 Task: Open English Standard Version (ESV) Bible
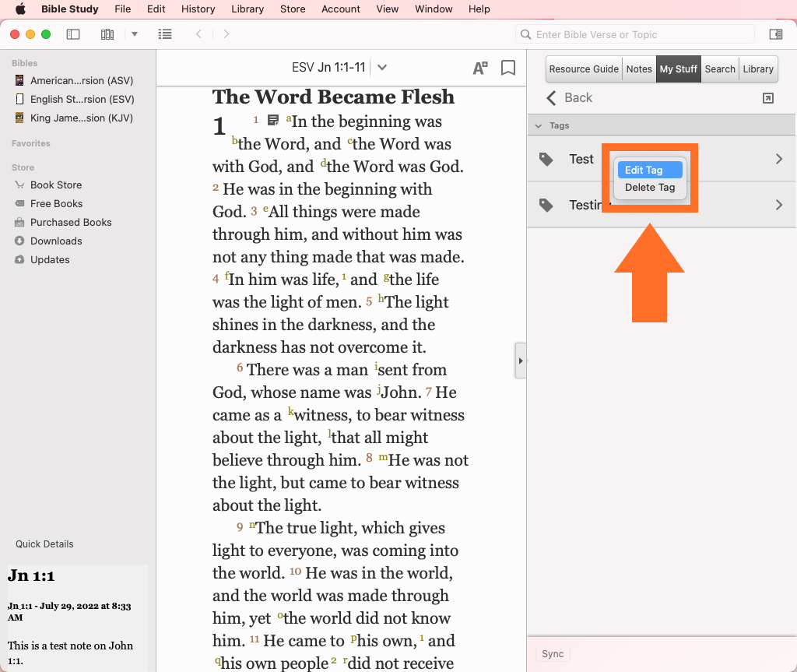[x=75, y=99]
